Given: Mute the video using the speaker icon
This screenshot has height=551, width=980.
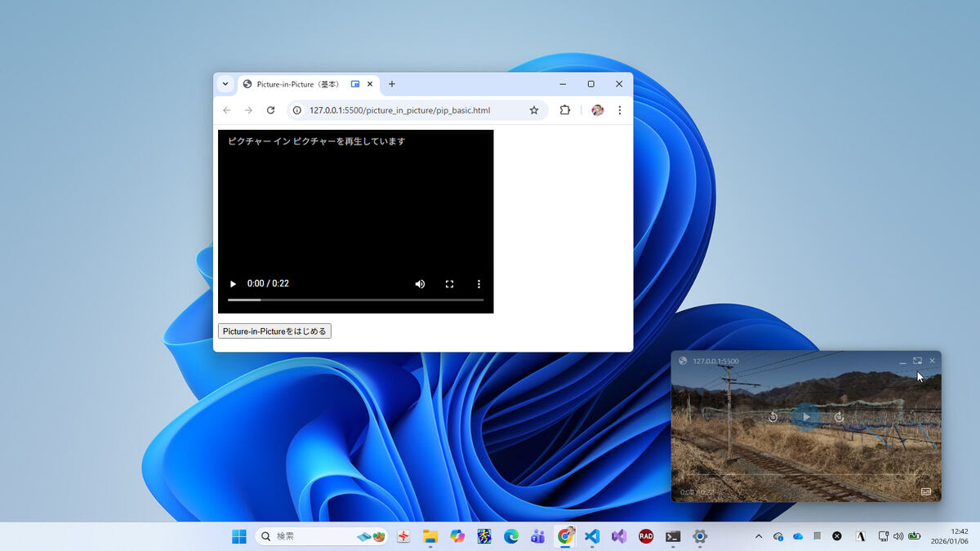Looking at the screenshot, I should tap(420, 284).
